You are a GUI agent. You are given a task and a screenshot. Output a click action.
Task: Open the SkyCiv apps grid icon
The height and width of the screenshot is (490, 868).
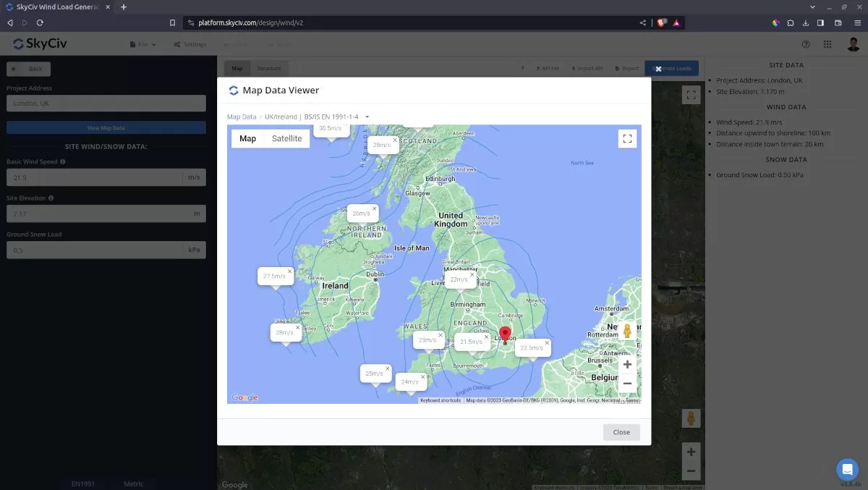[827, 44]
